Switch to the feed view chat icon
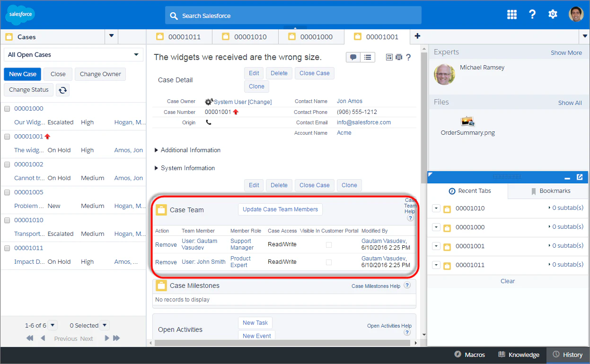The width and height of the screenshot is (590, 364). pos(353,57)
